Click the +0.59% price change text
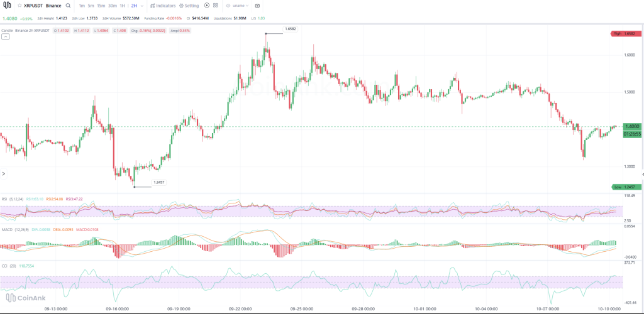 click(26, 18)
